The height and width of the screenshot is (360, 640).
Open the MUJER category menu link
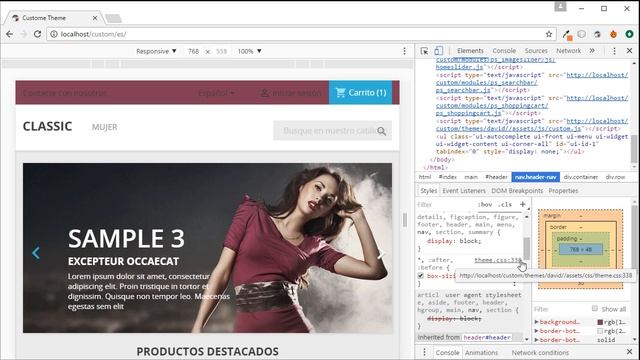[104, 127]
